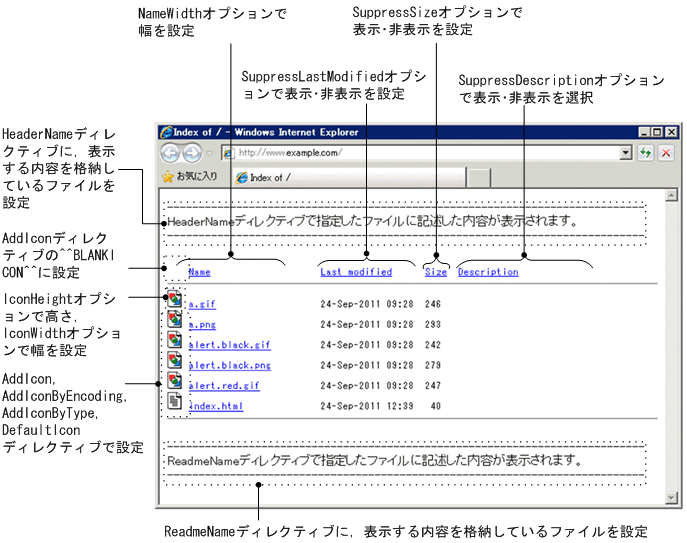The height and width of the screenshot is (543, 687).
Task: Click the scrollbar up arrow
Action: pyautogui.click(x=671, y=195)
